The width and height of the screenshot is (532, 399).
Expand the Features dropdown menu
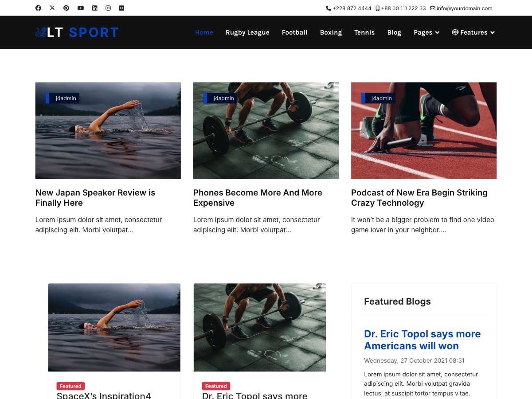click(473, 32)
